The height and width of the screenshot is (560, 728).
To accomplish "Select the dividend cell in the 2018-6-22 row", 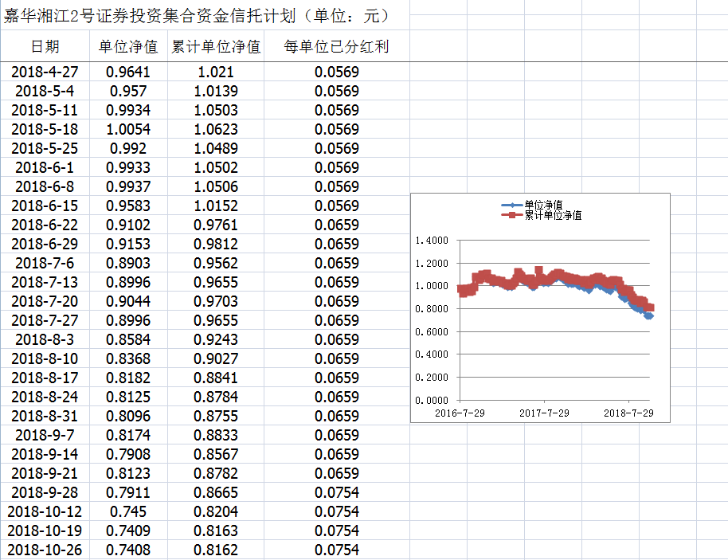I will click(337, 225).
